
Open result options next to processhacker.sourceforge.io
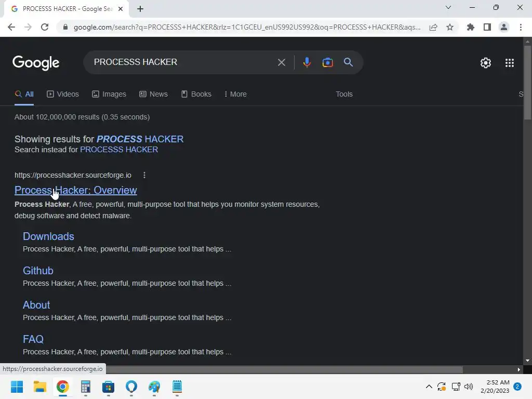pyautogui.click(x=144, y=175)
